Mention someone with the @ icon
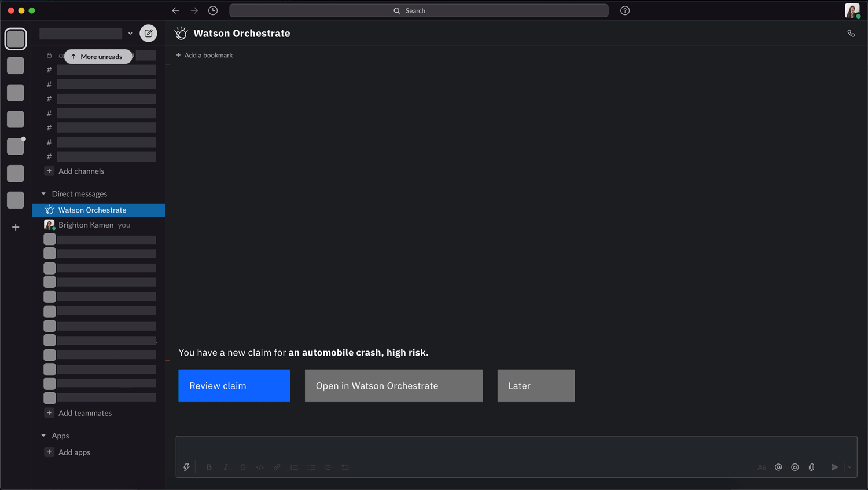This screenshot has height=490, width=868. [x=778, y=467]
